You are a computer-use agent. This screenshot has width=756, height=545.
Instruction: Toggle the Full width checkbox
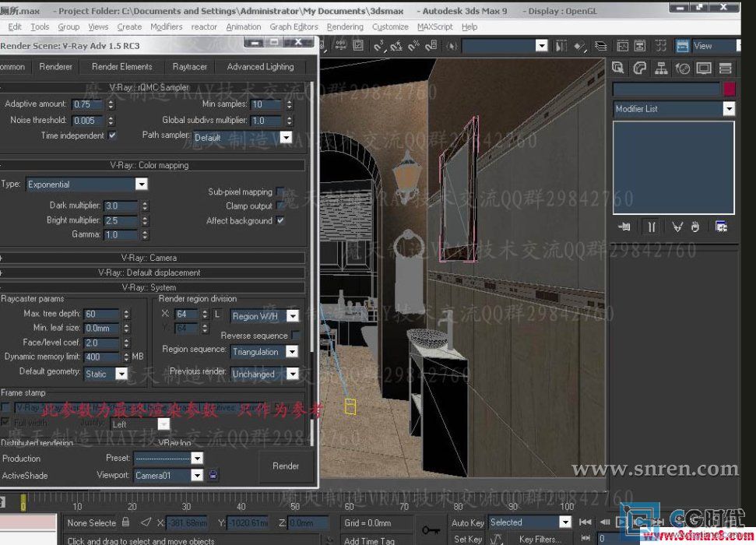[x=5, y=422]
